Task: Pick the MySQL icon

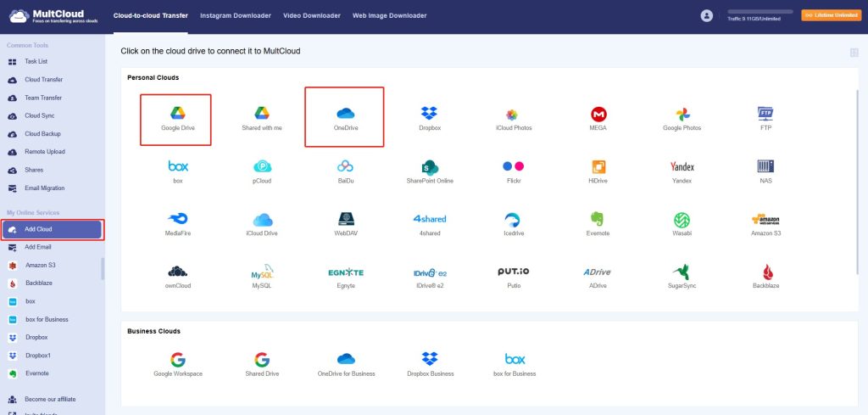Action: [x=263, y=277]
